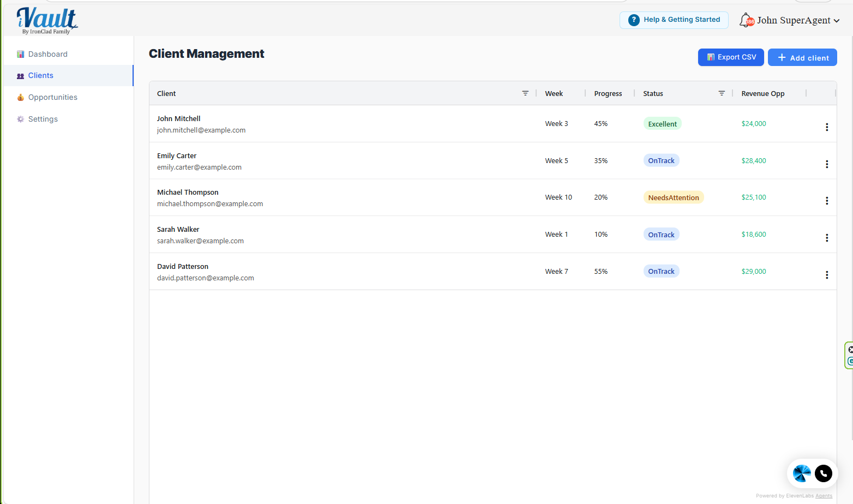Click the help question mark icon
The width and height of the screenshot is (853, 504).
634,20
